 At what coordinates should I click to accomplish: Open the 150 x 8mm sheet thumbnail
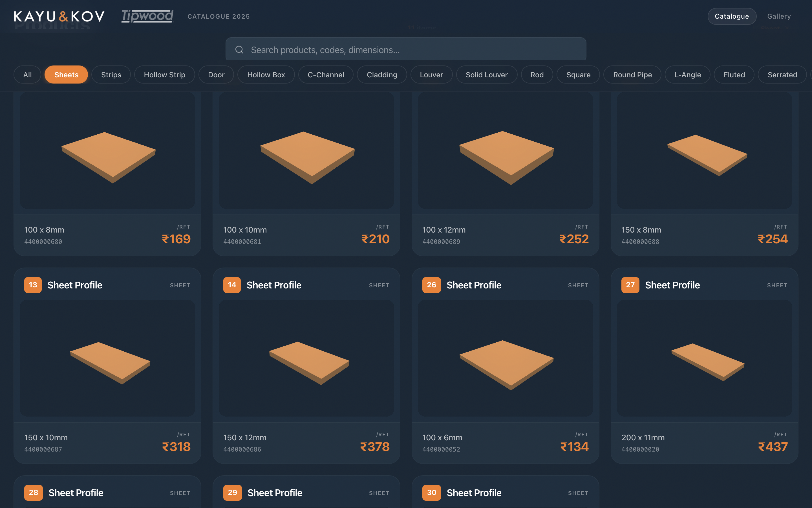(704, 150)
